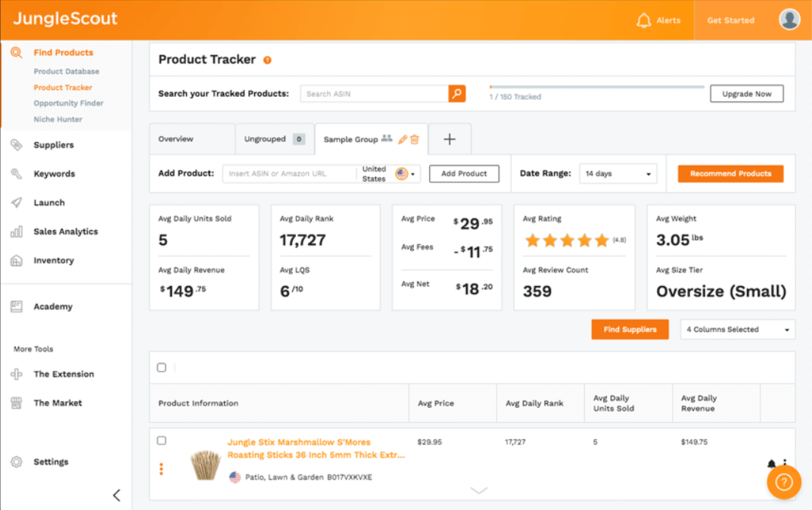
Task: Click the Product Tracker help question icon
Action: [x=267, y=60]
